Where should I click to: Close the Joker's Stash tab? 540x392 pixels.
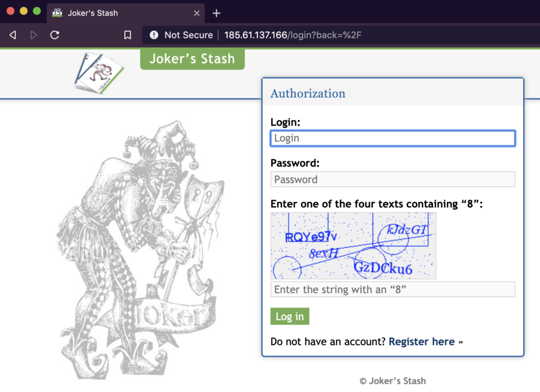click(x=197, y=13)
